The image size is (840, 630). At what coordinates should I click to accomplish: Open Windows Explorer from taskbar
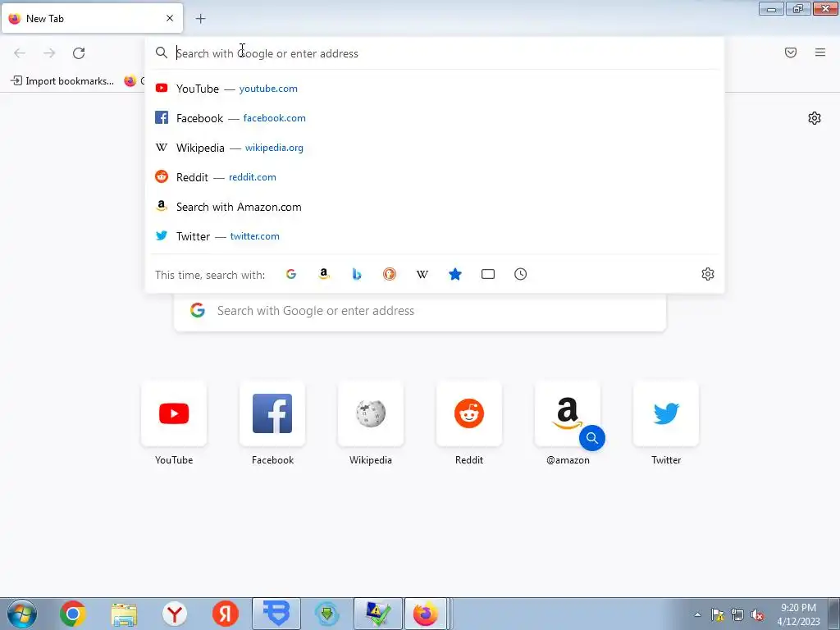click(124, 614)
